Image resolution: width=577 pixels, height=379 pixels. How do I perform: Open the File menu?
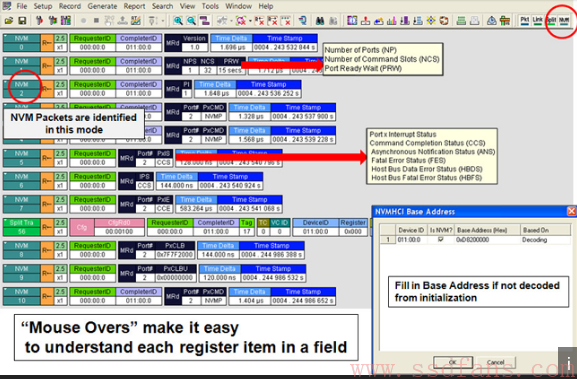[x=22, y=6]
